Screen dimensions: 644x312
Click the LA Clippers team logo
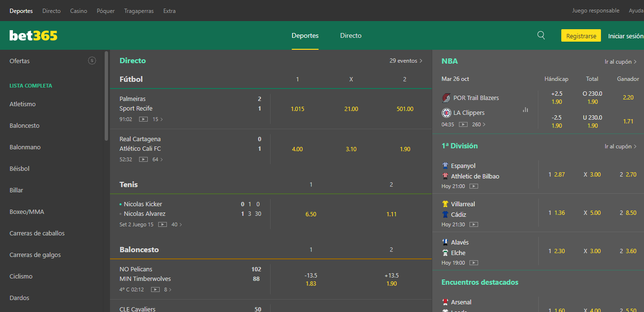click(446, 113)
